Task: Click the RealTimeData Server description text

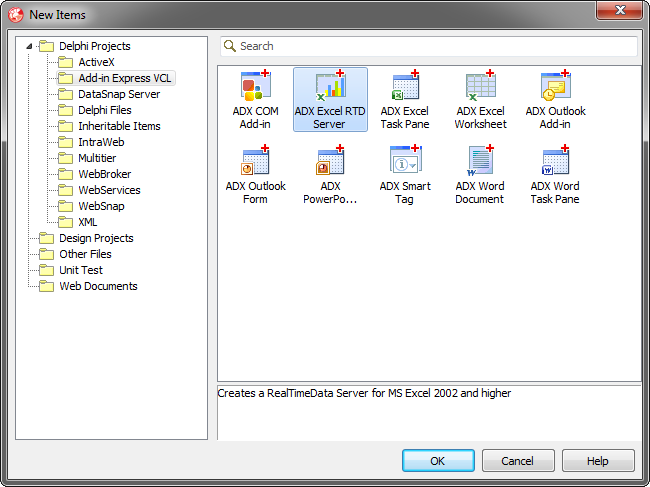Action: click(x=364, y=393)
